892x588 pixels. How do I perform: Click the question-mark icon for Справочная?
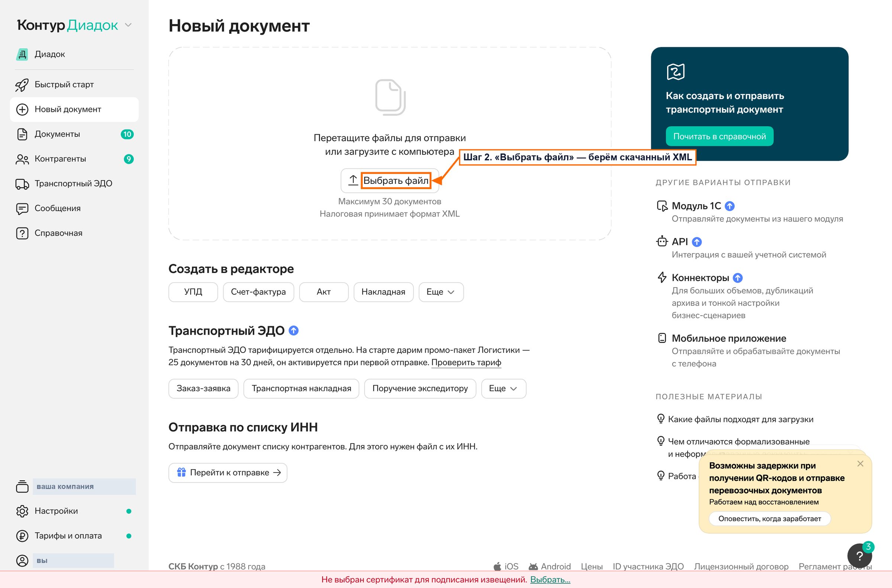pyautogui.click(x=22, y=233)
